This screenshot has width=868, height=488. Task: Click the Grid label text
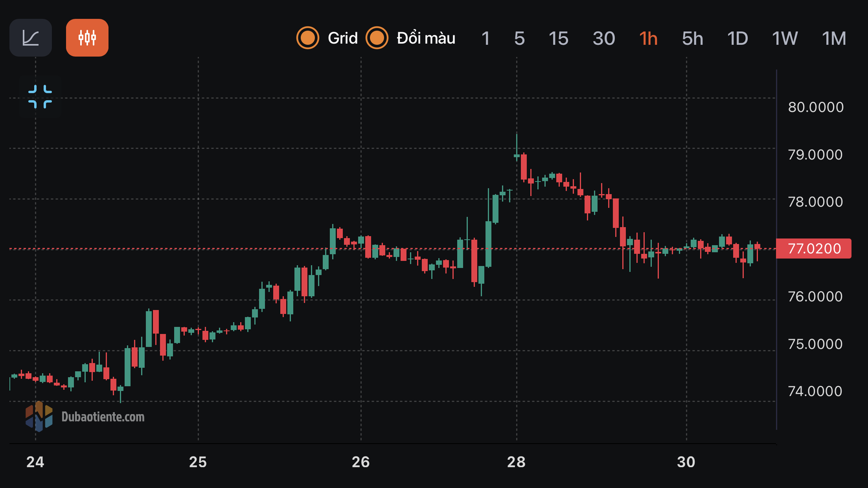pos(343,38)
